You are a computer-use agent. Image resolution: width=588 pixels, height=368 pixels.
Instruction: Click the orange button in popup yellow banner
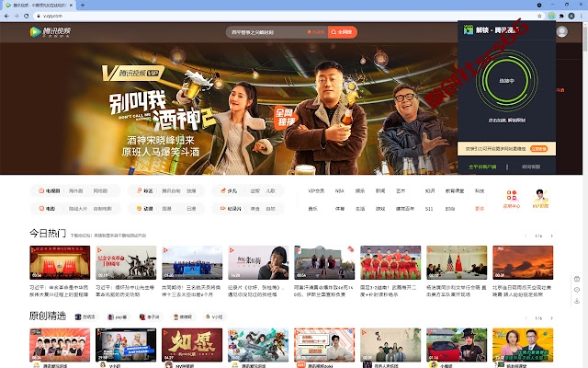538,149
